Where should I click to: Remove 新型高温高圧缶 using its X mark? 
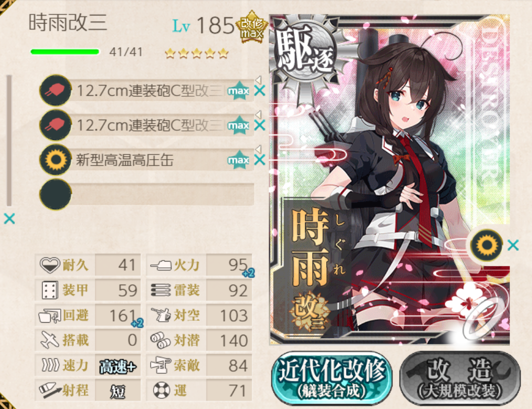(x=260, y=160)
